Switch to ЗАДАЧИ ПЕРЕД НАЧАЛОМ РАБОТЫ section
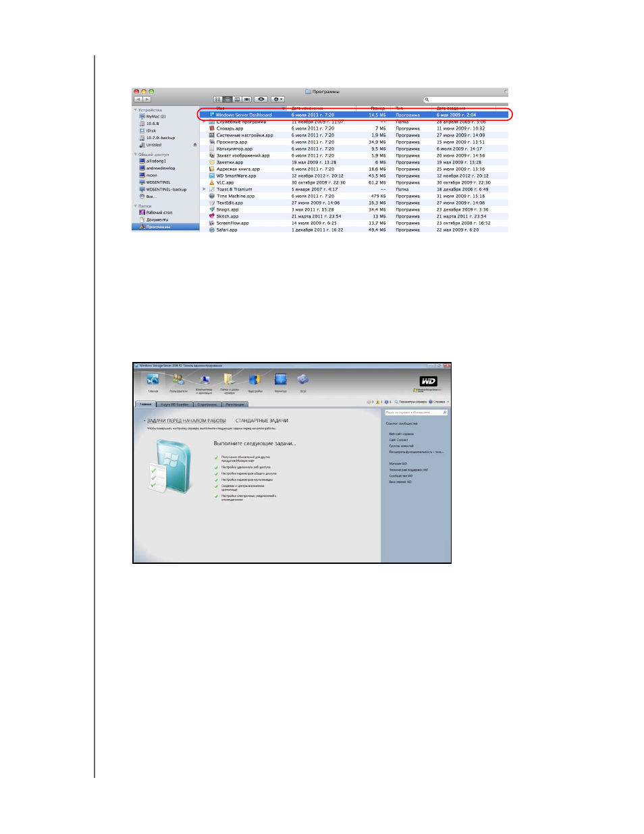The image size is (644, 834). click(x=186, y=421)
